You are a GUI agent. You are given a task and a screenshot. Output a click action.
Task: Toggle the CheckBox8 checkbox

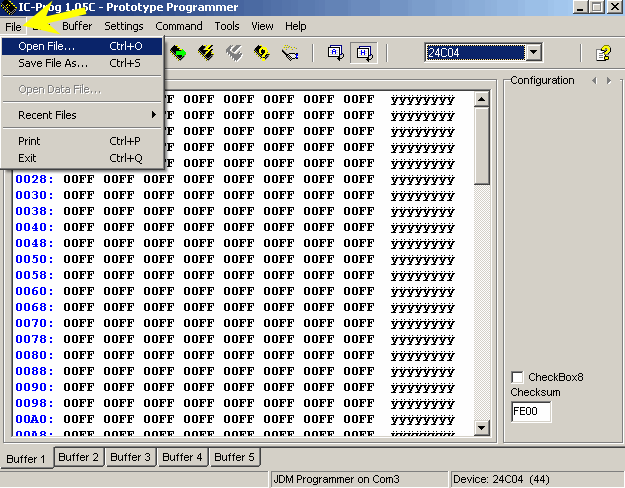coord(517,377)
